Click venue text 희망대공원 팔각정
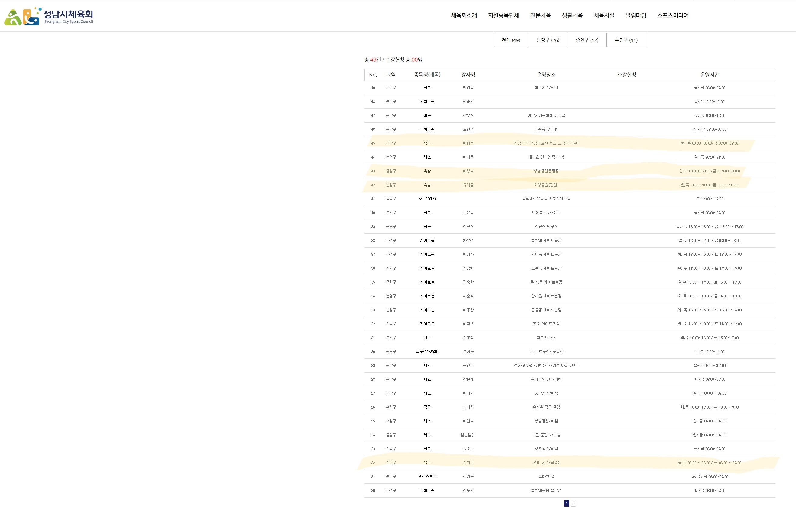 [546, 491]
